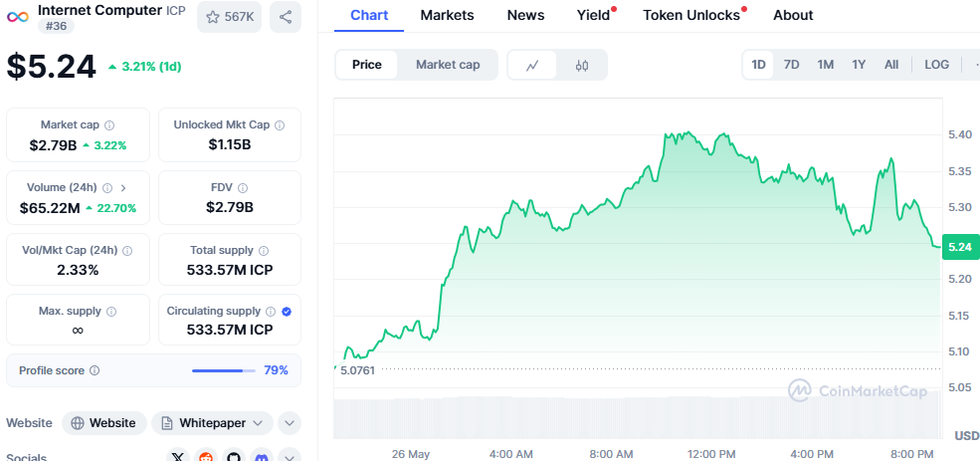Click Profile score info icon
980x461 pixels.
point(95,370)
